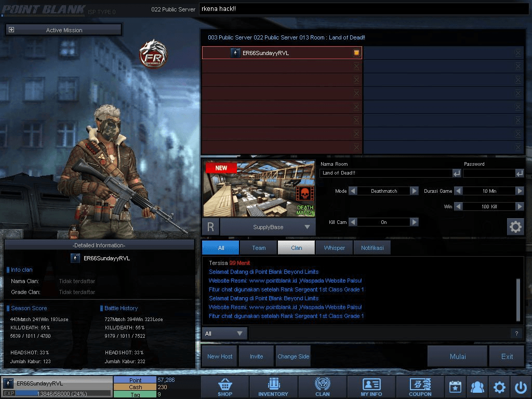Click rank icon in Detailed Information panel
Screen dimensions: 532x399
pos(75,258)
